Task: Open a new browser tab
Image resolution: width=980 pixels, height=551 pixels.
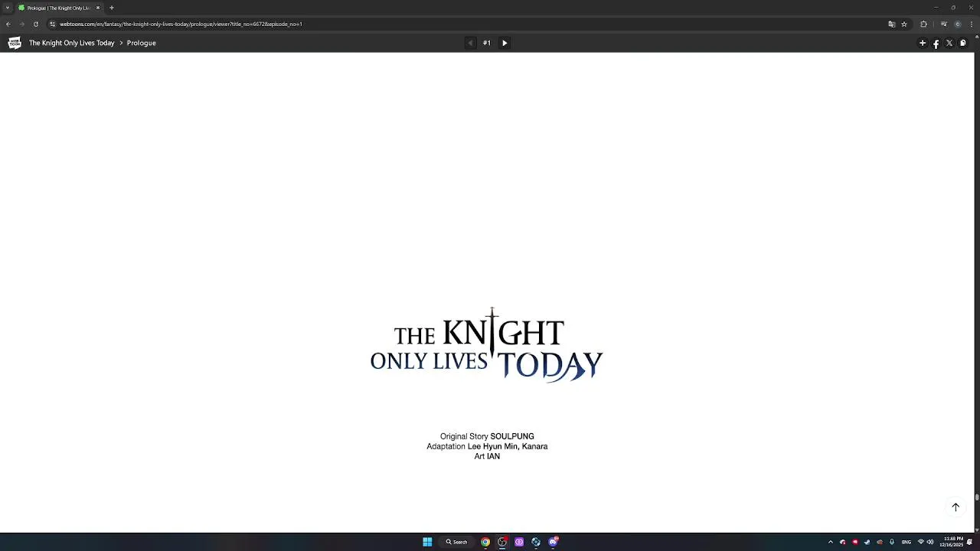Action: (x=112, y=8)
